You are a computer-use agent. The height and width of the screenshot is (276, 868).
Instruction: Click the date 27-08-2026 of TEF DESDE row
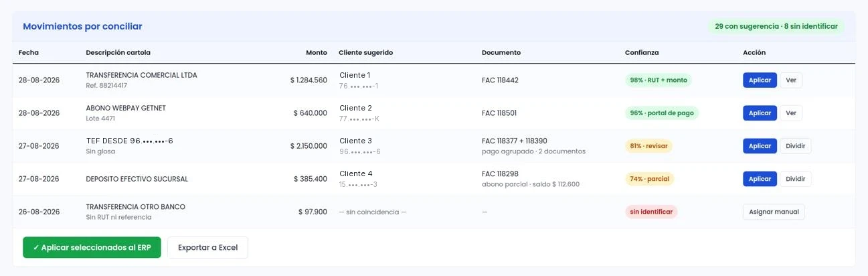click(x=39, y=146)
